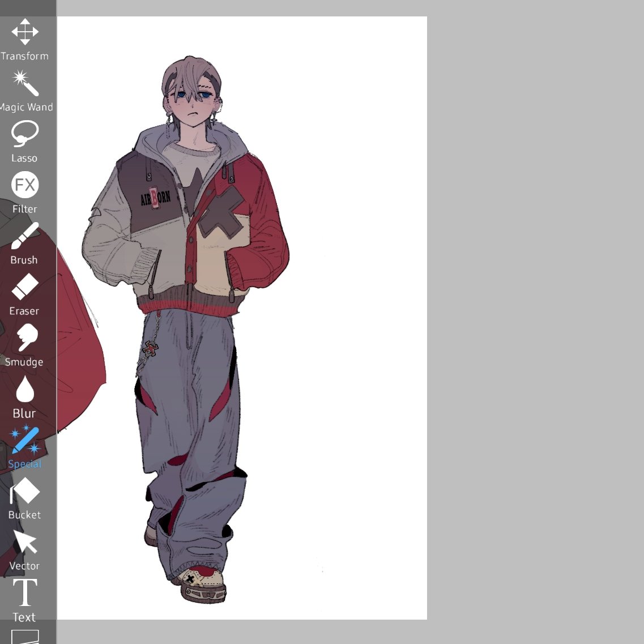
Task: Select the Bucket fill tool
Action: pos(25,498)
